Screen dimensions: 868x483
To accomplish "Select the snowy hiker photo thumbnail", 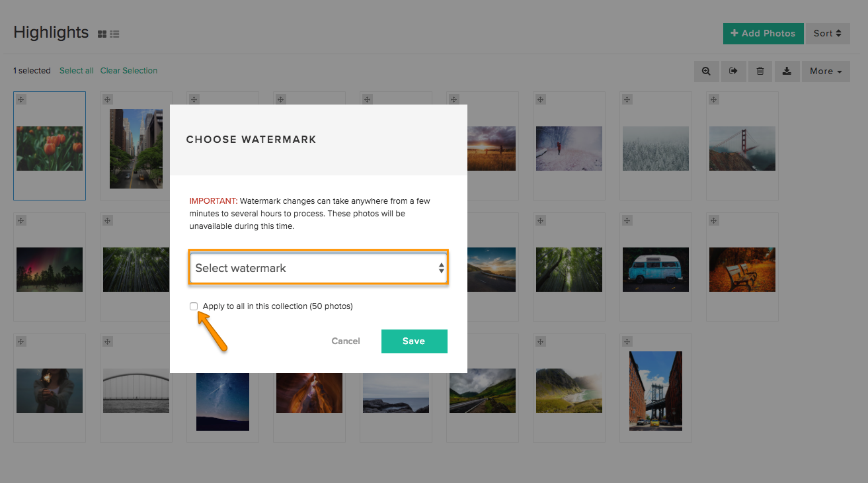I will 569,148.
